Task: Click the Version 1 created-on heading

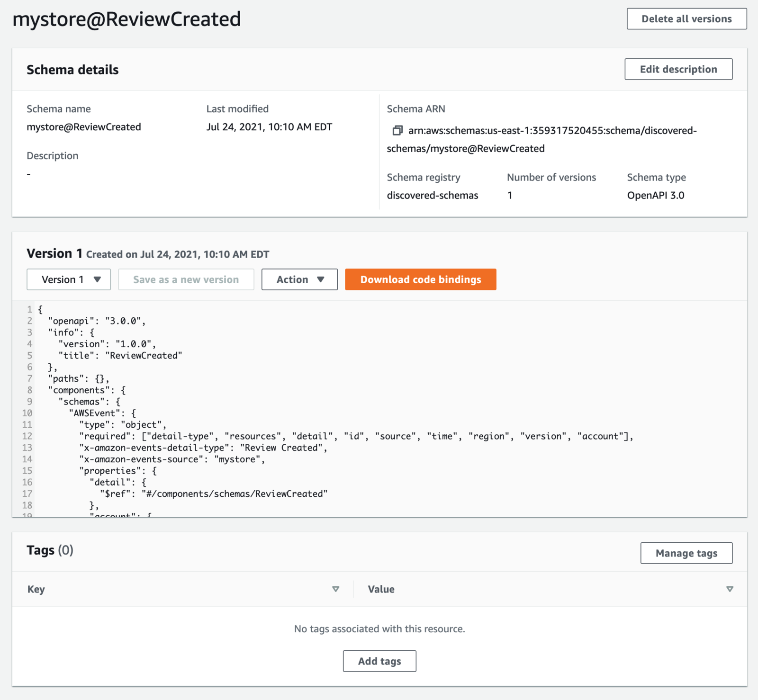Action: [148, 254]
